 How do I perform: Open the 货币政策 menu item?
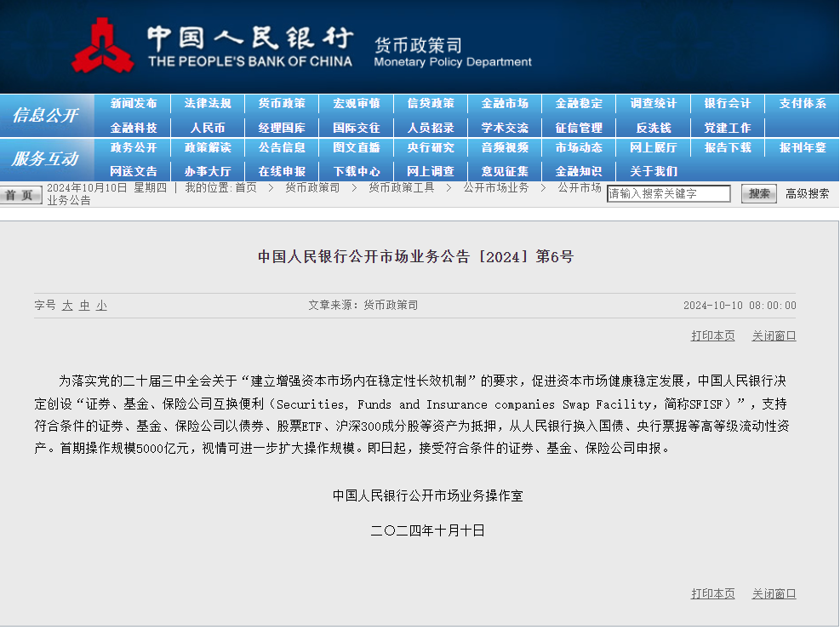(x=282, y=104)
